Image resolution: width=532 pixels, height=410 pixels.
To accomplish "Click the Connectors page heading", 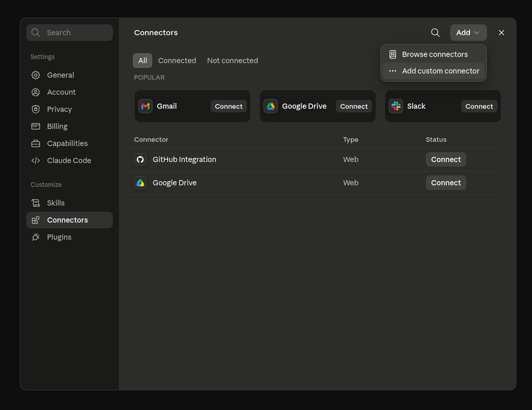I will click(x=156, y=33).
